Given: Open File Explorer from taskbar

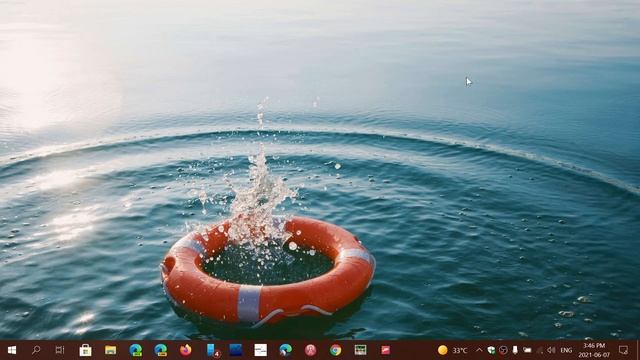Looking at the screenshot, I should click(x=110, y=350).
